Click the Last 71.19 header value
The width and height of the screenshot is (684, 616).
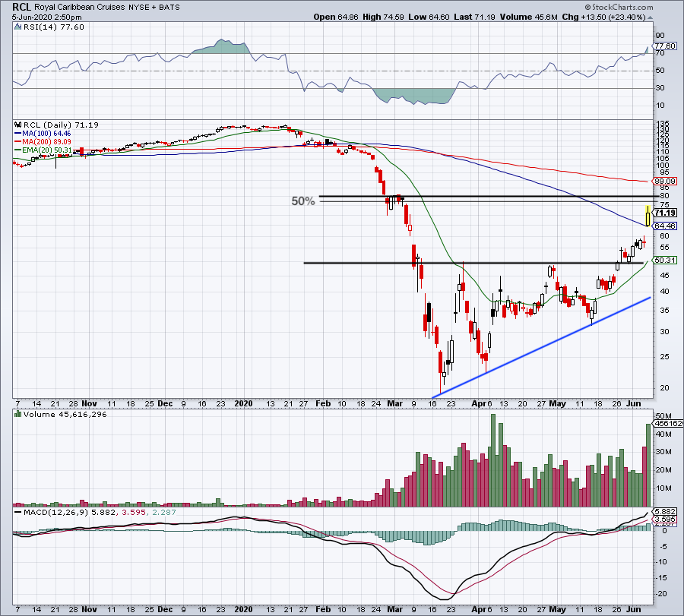pos(474,17)
